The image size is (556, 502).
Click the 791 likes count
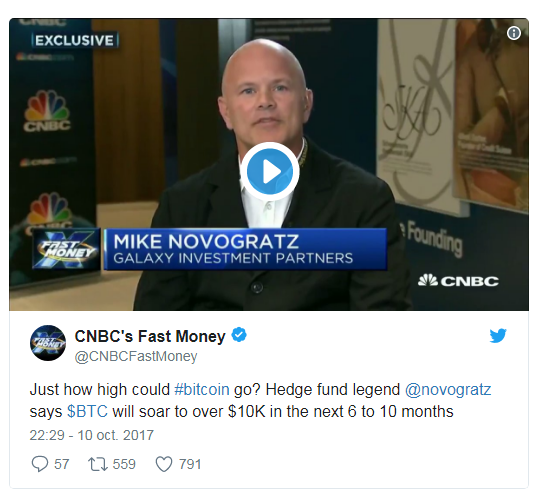(x=190, y=464)
